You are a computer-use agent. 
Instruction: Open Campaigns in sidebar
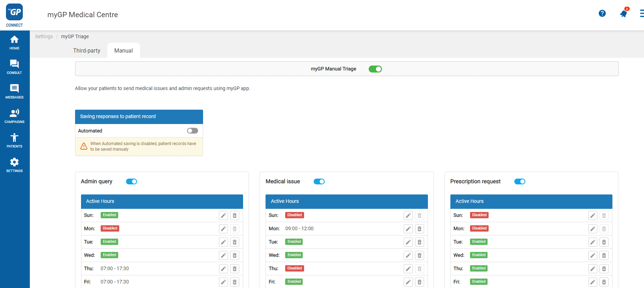pyautogui.click(x=14, y=116)
